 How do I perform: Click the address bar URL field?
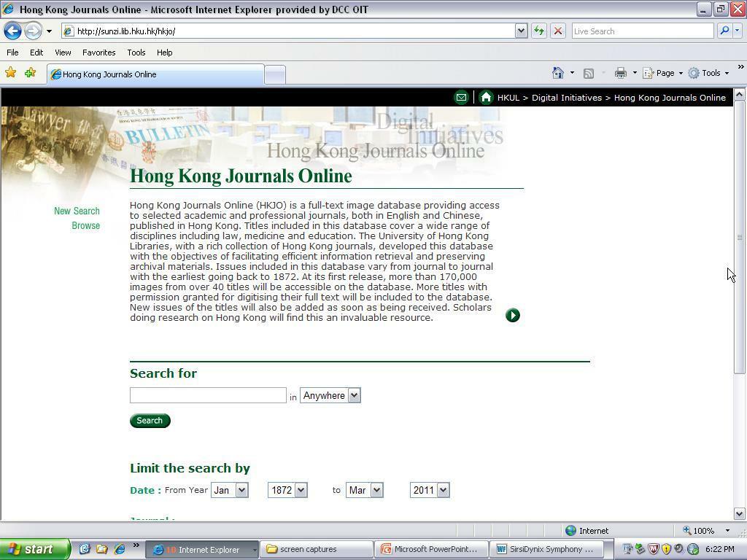[x=288, y=31]
